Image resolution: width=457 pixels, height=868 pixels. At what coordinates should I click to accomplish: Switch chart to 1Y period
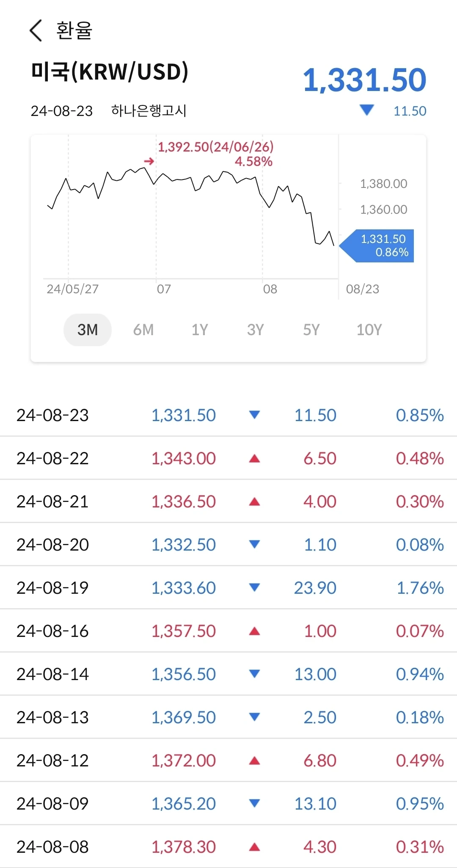[200, 330]
